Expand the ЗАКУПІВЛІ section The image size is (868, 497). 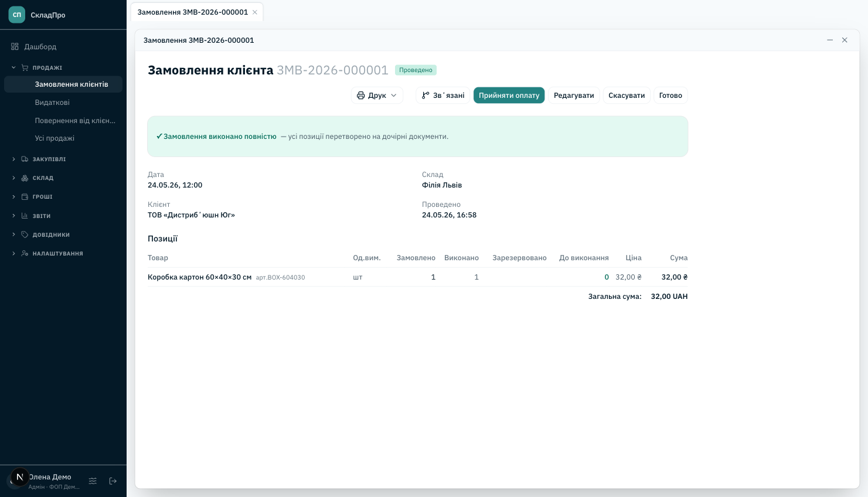click(13, 159)
